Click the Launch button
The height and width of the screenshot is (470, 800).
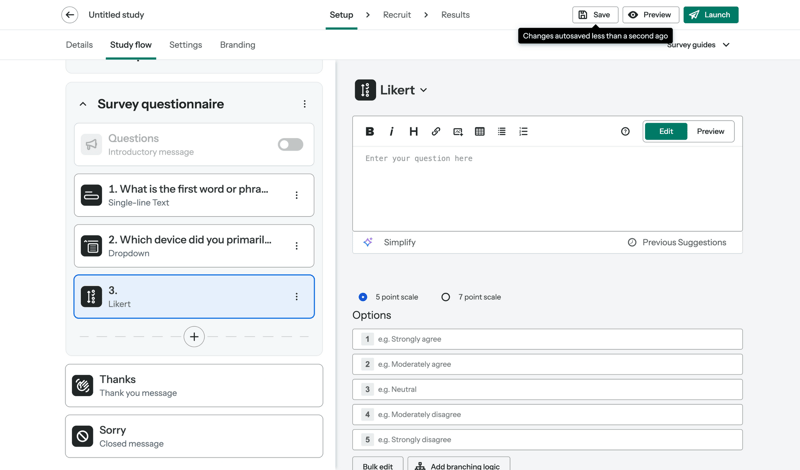tap(710, 15)
